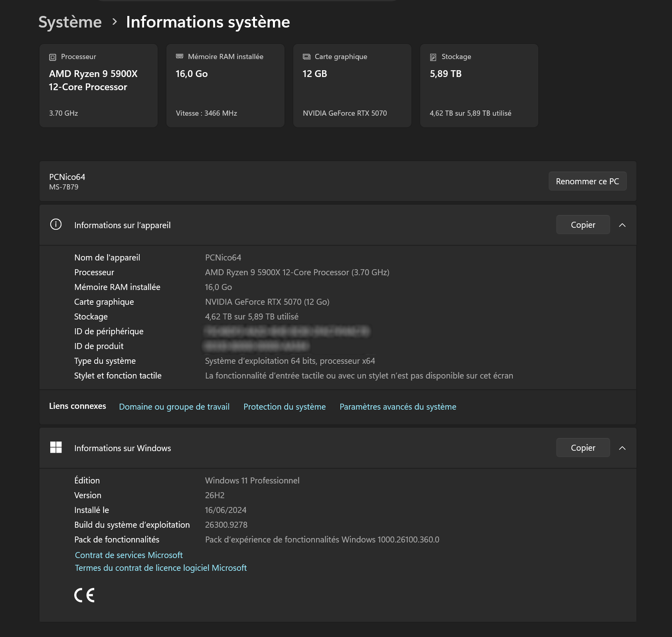Select '3.70 GHz' in the Processeur card
This screenshot has width=672, height=637.
(63, 113)
